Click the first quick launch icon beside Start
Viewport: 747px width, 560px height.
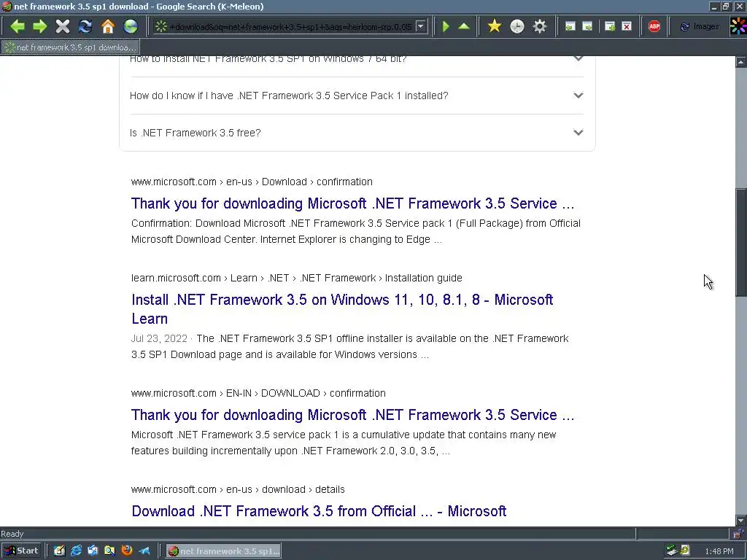59,551
